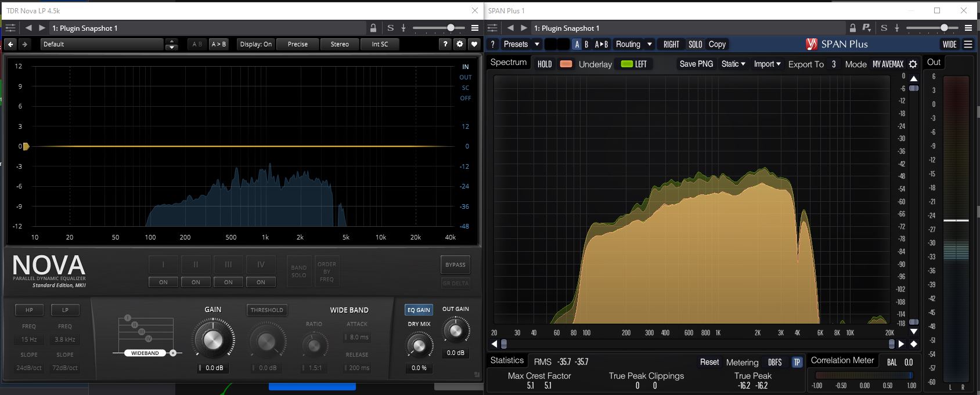
Task: Click the Save PNG button
Action: tap(696, 64)
